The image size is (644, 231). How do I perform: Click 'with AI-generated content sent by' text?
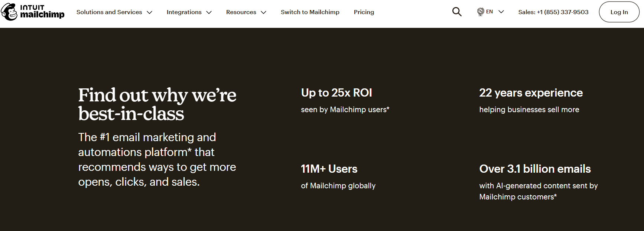(539, 186)
